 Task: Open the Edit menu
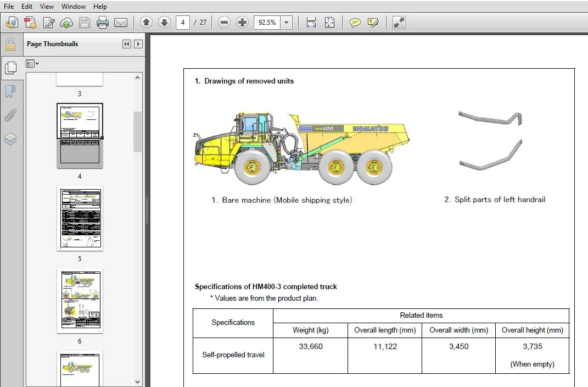(x=26, y=7)
